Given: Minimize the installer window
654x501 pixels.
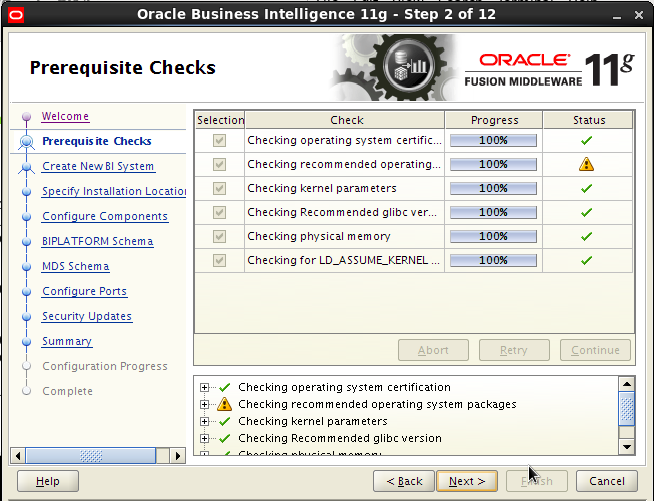Looking at the screenshot, I should click(x=617, y=16).
